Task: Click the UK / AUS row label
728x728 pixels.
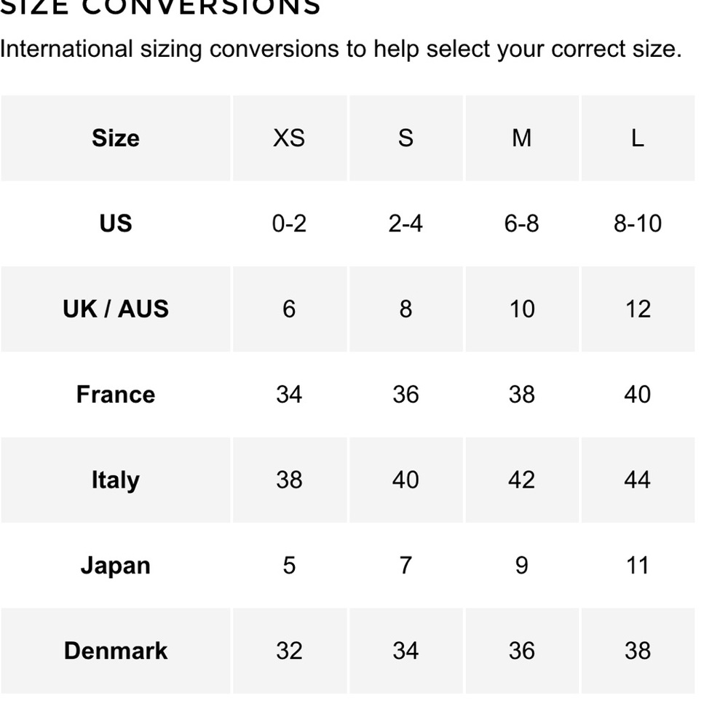Action: [116, 309]
